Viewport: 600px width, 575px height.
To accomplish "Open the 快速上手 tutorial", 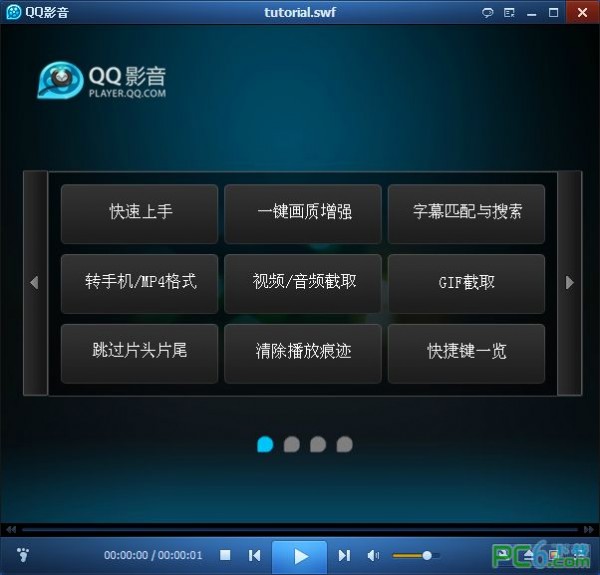I will tap(139, 213).
